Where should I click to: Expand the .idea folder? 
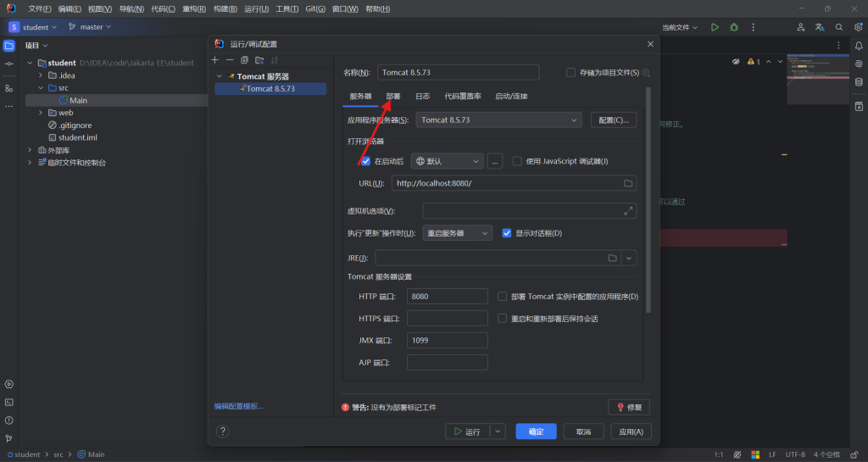[41, 75]
